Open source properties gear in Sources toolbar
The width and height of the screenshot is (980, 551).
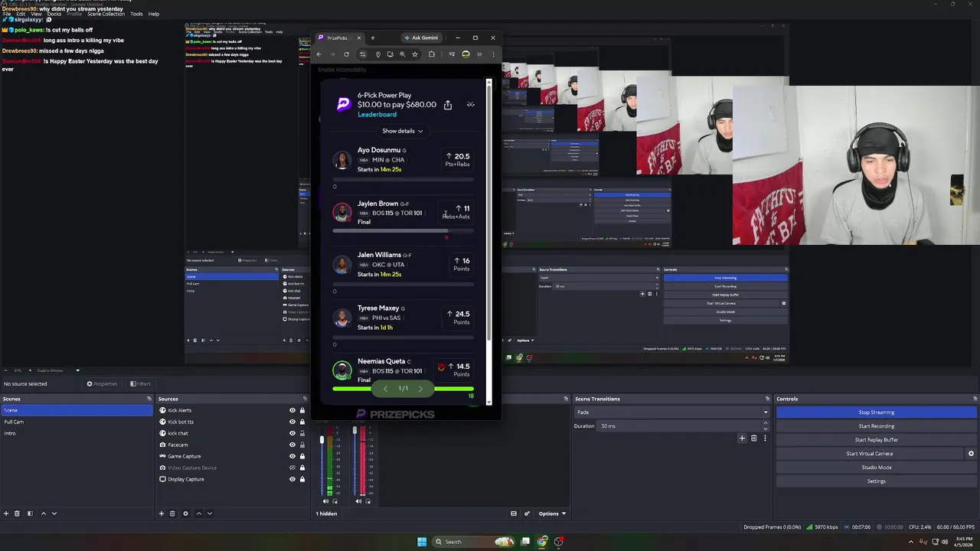pos(185,514)
